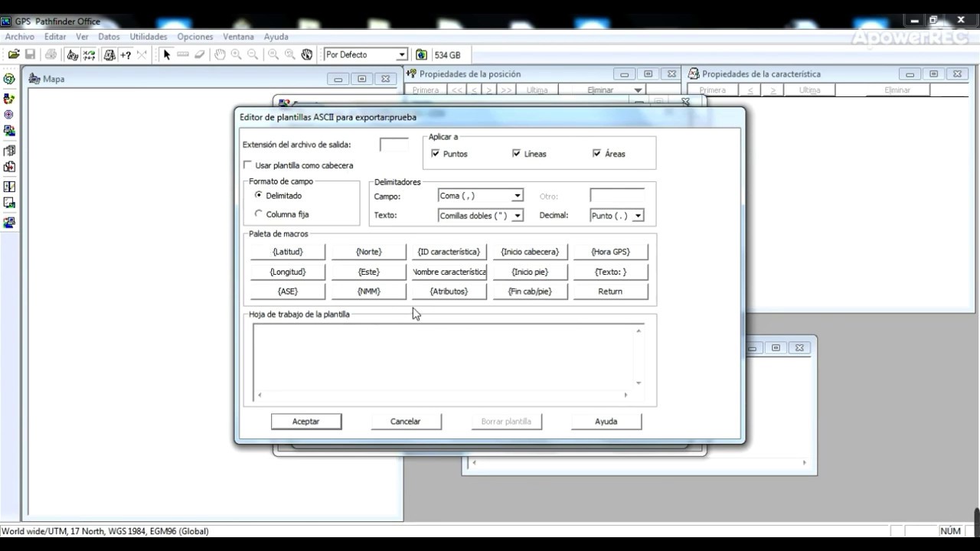
Task: Open the Datos menu
Action: click(109, 37)
